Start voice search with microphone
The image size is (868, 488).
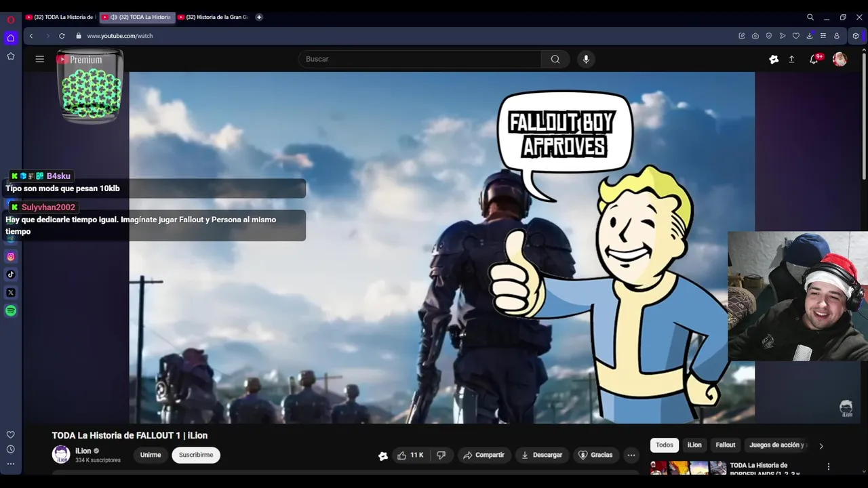(587, 59)
